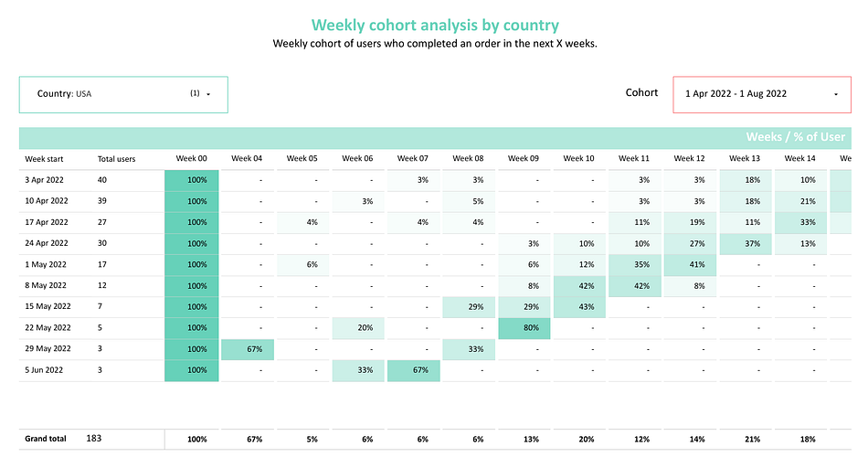Click the Weeks / % of User header bar
868x457 pixels.
coord(435,137)
